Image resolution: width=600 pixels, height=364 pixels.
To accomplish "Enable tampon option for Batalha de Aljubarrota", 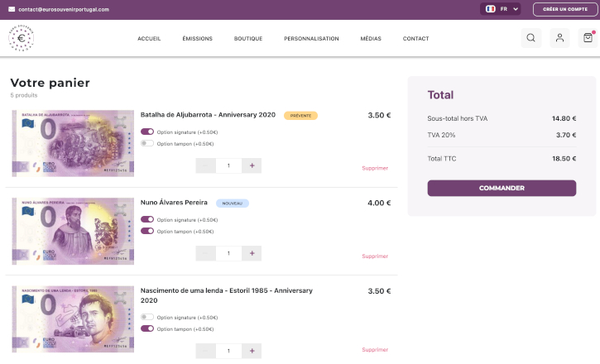I will pos(147,143).
